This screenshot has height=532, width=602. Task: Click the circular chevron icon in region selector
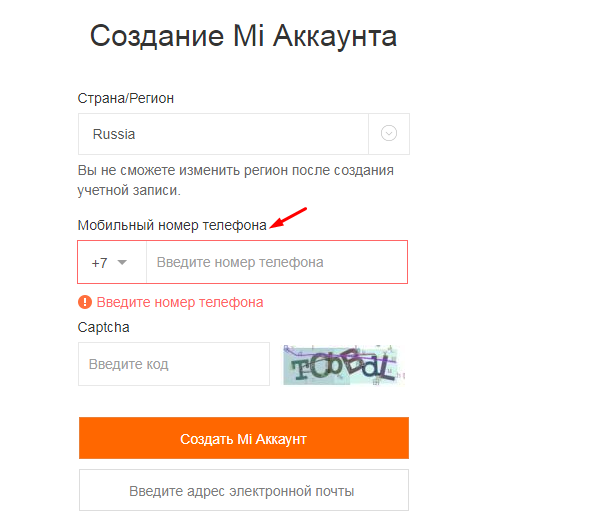coord(389,134)
